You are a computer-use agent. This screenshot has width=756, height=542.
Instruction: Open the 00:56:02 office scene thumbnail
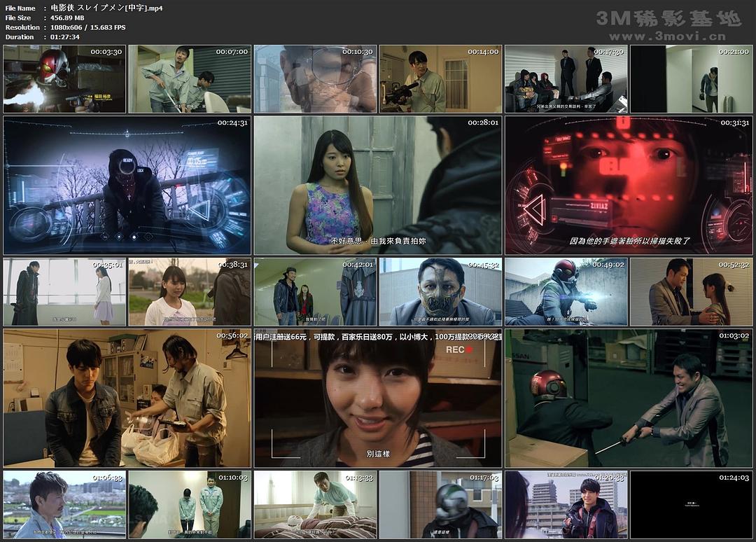(127, 398)
